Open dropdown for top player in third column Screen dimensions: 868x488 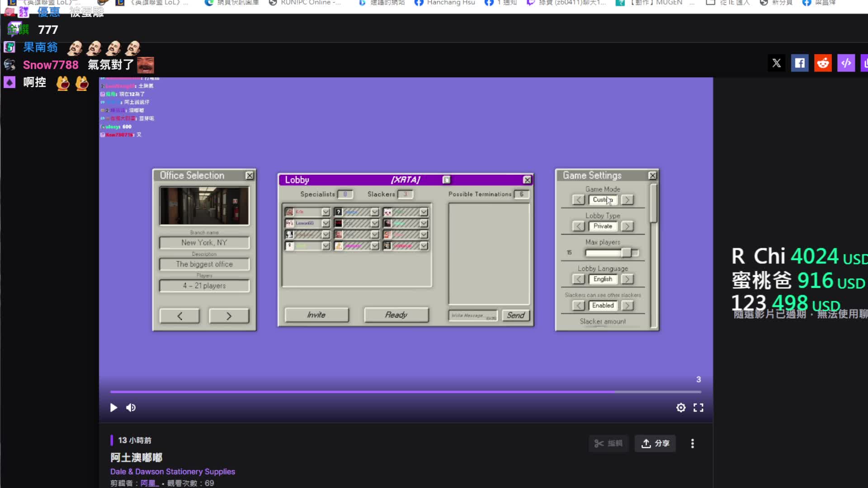[x=423, y=212]
